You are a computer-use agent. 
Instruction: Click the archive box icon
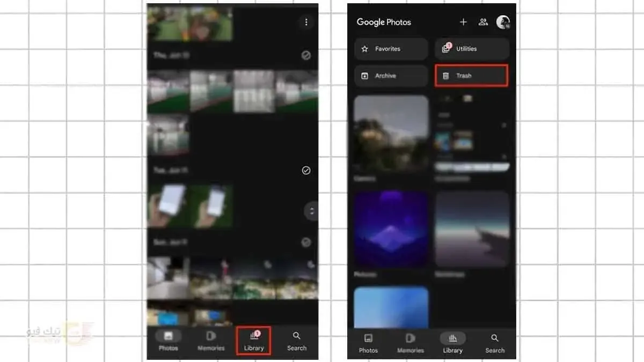click(x=365, y=76)
